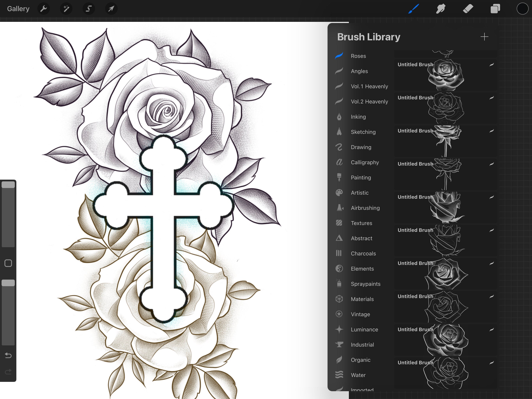Click the Airbrushing nozzle icon
This screenshot has height=399, width=532.
340,208
